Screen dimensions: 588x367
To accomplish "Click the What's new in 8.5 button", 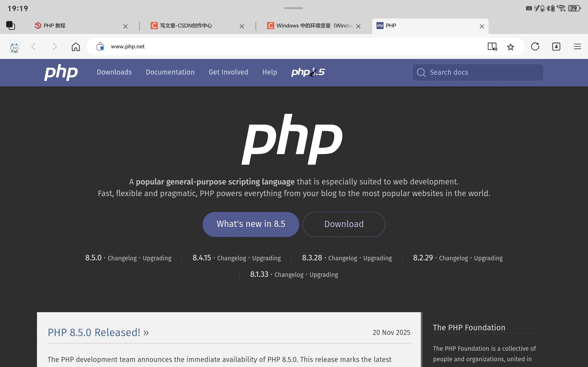I will tap(251, 224).
